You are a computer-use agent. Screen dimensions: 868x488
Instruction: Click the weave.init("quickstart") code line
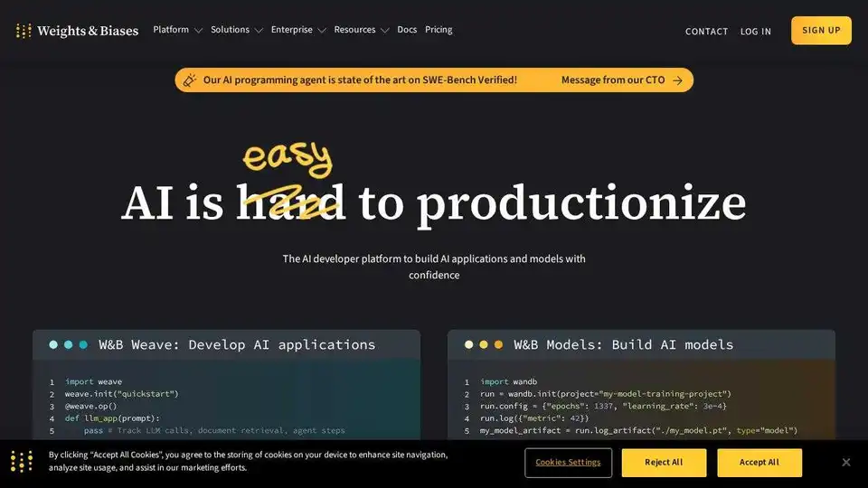coord(122,394)
